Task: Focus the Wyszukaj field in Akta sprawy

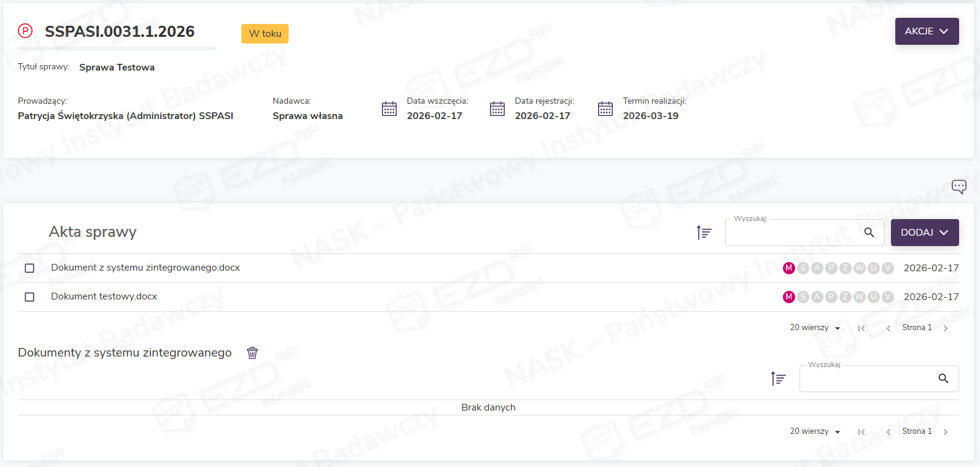Action: (x=792, y=233)
